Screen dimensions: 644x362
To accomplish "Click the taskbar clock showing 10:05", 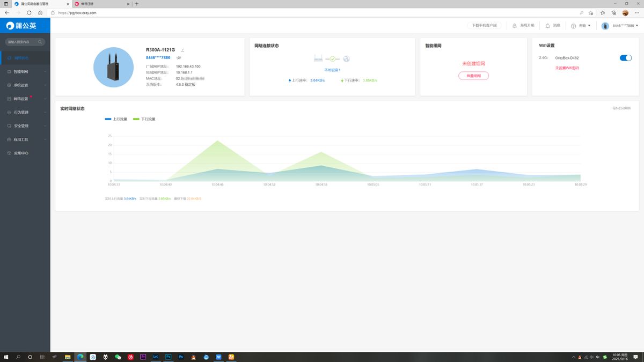I will click(619, 357).
